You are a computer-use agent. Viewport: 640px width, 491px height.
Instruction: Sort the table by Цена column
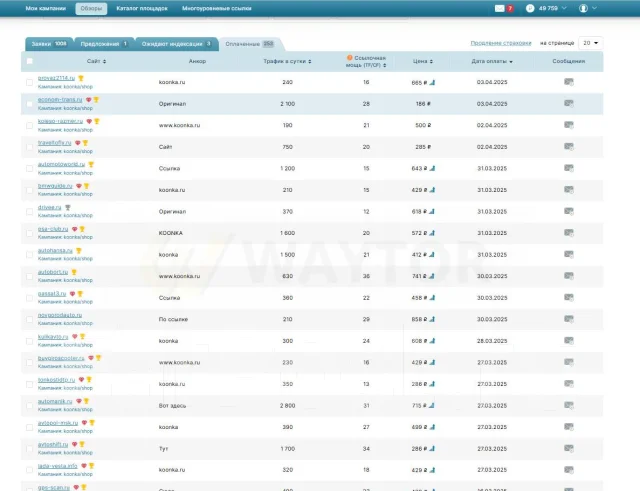(x=423, y=61)
